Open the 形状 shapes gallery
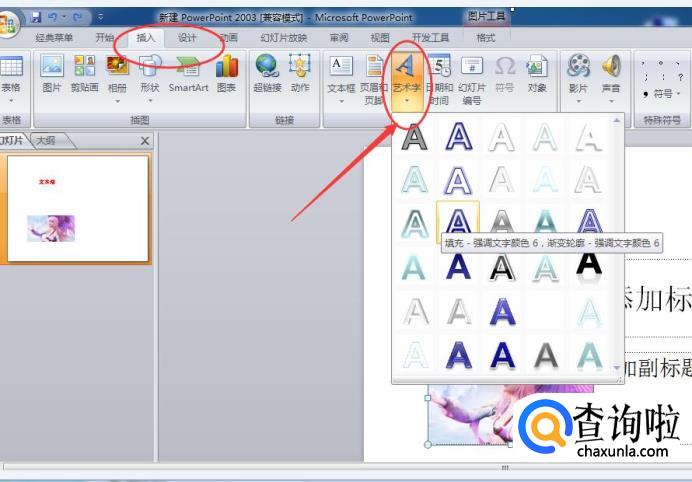The width and height of the screenshot is (692, 482). coord(150,72)
